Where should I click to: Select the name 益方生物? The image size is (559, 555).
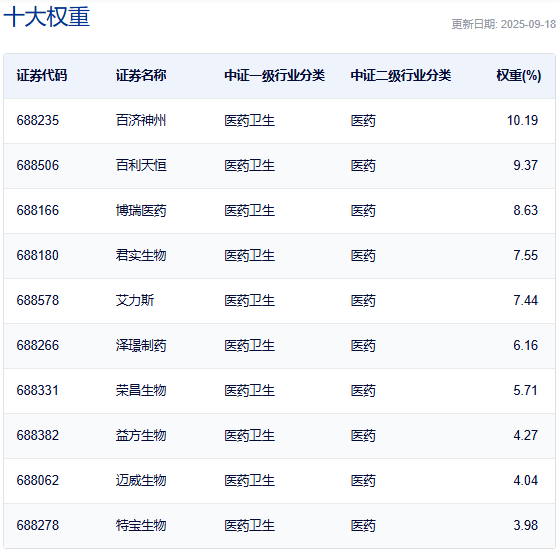[141, 436]
